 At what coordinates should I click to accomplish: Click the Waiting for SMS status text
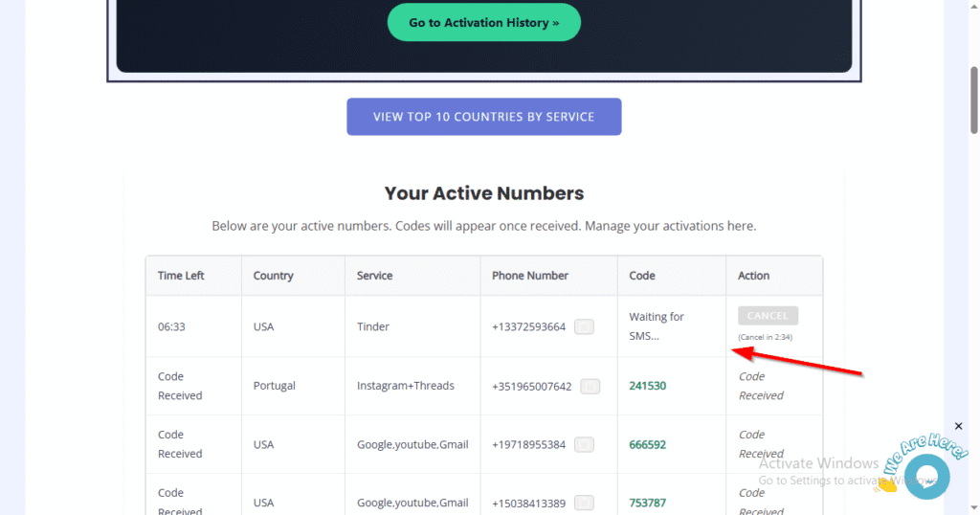click(657, 326)
